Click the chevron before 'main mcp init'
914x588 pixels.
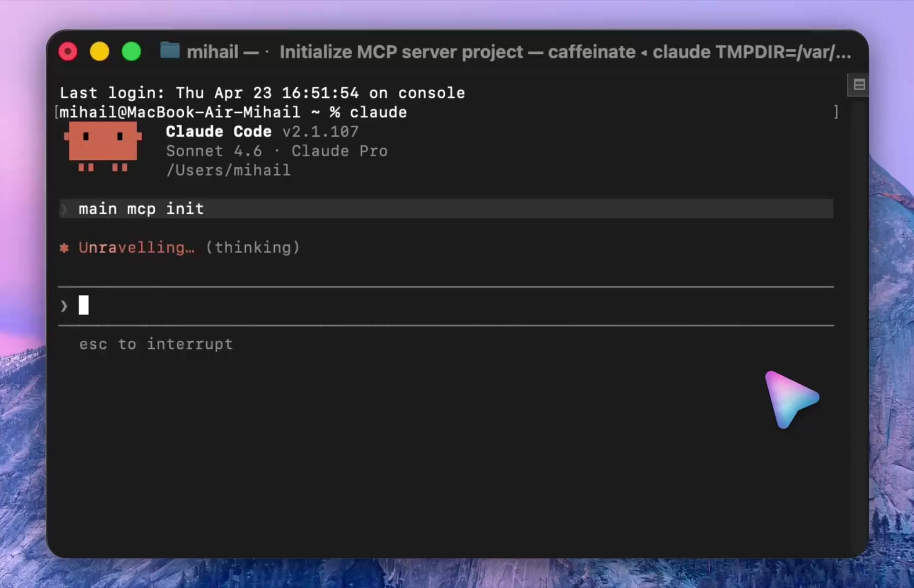pos(65,209)
